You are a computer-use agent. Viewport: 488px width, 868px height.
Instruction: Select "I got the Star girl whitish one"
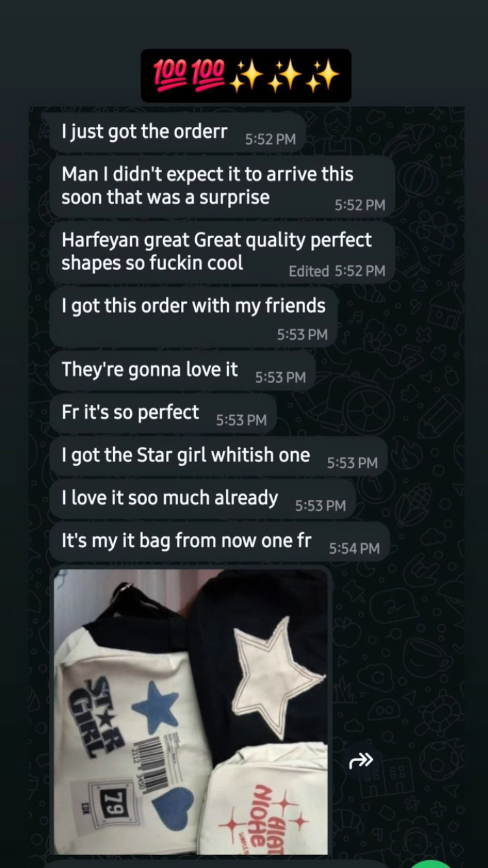pyautogui.click(x=218, y=455)
